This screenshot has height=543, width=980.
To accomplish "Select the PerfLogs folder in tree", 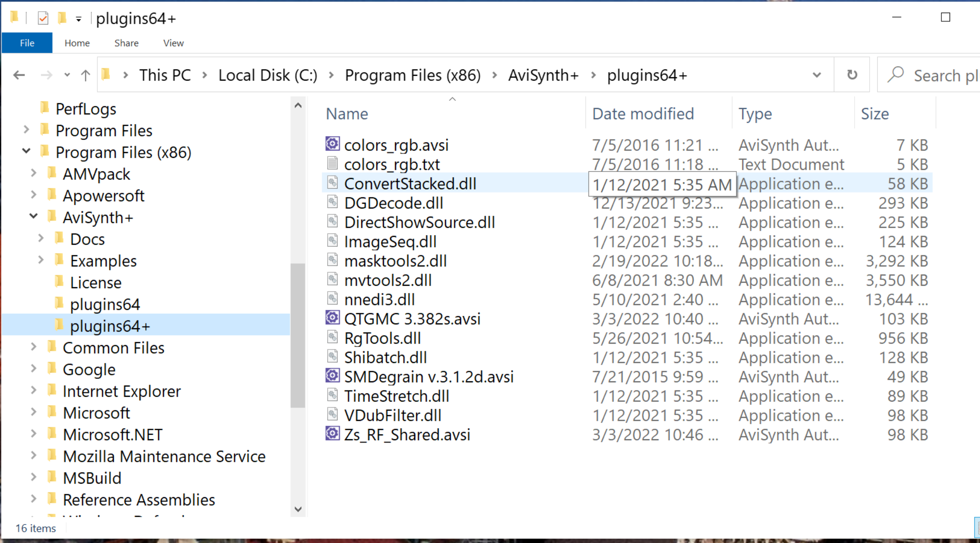I will [86, 109].
